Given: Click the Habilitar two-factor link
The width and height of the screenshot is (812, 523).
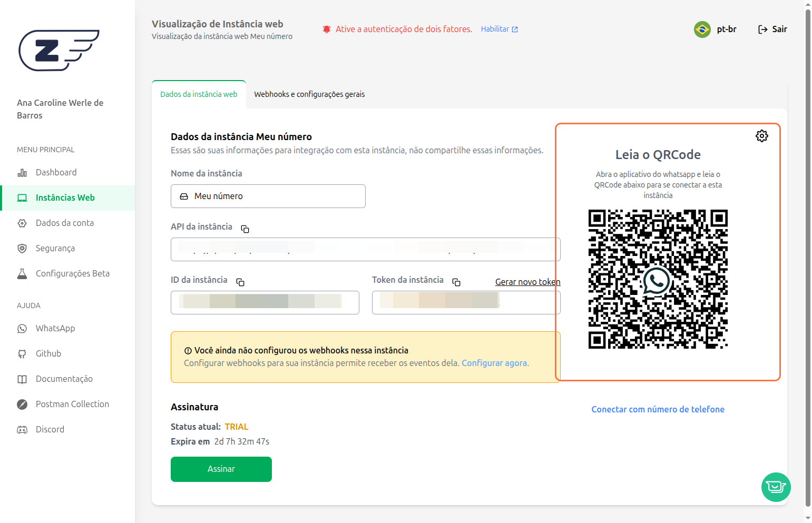Looking at the screenshot, I should pyautogui.click(x=499, y=29).
